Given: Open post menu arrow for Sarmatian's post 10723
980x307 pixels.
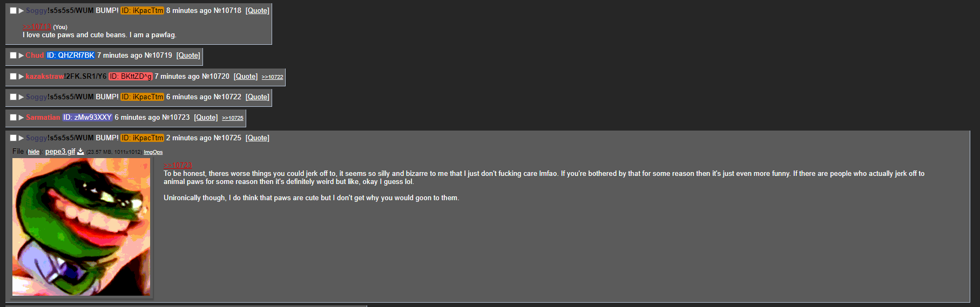Looking at the screenshot, I should coord(21,118).
